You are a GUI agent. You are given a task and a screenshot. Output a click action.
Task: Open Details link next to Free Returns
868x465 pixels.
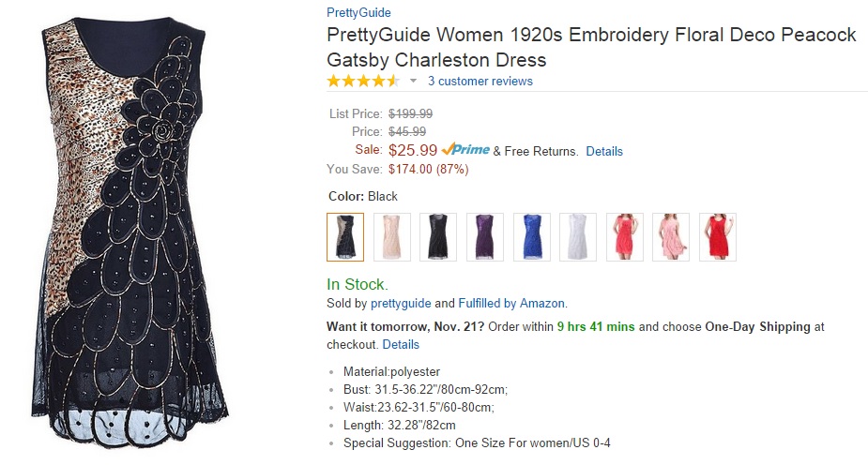pyautogui.click(x=604, y=151)
